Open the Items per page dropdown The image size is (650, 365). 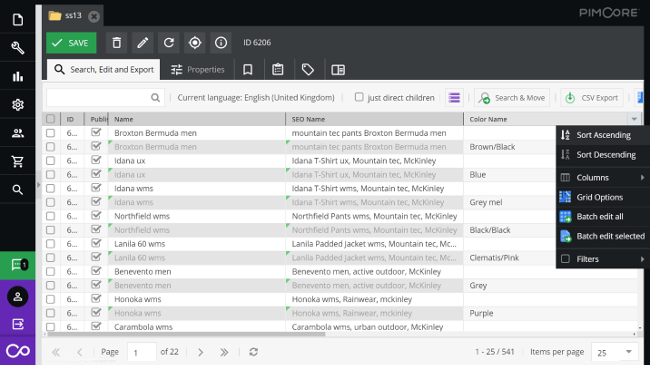point(615,352)
